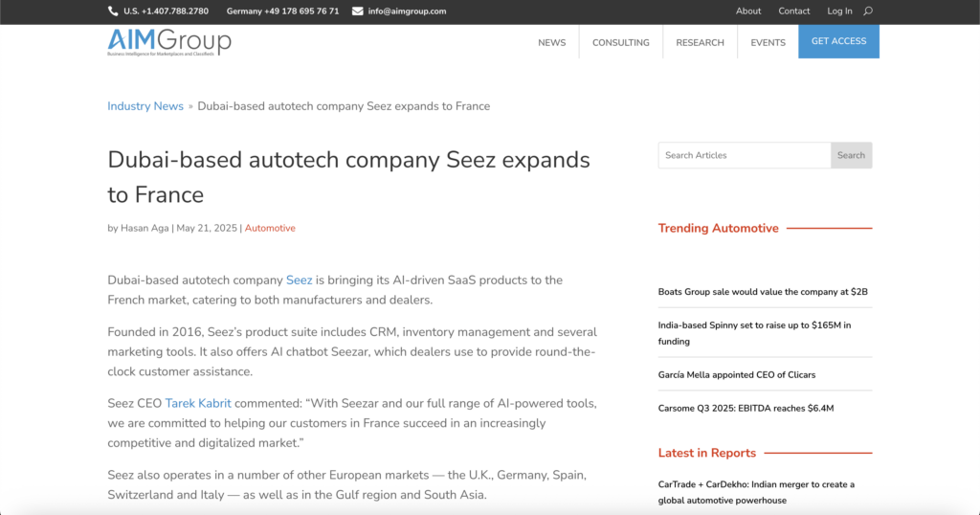Open the García Mella appointed CEO article
The width and height of the screenshot is (980, 515).
pos(736,374)
